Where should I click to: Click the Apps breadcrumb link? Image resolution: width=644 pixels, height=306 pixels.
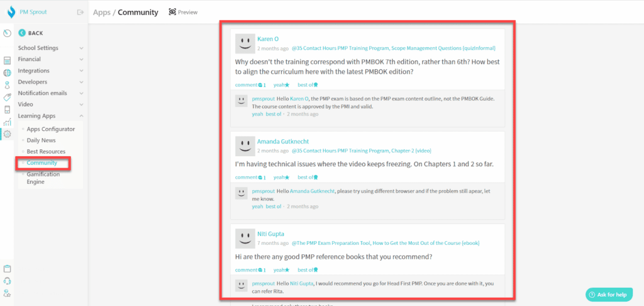tap(102, 13)
